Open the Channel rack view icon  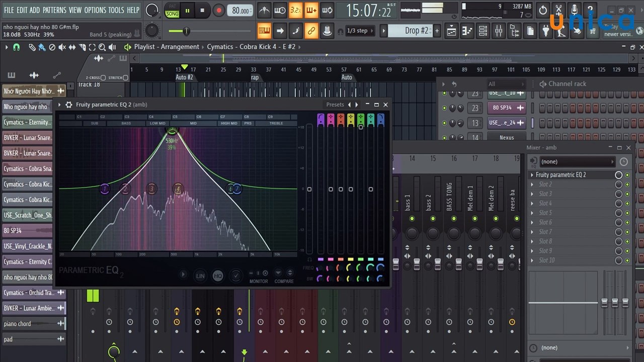(x=482, y=31)
